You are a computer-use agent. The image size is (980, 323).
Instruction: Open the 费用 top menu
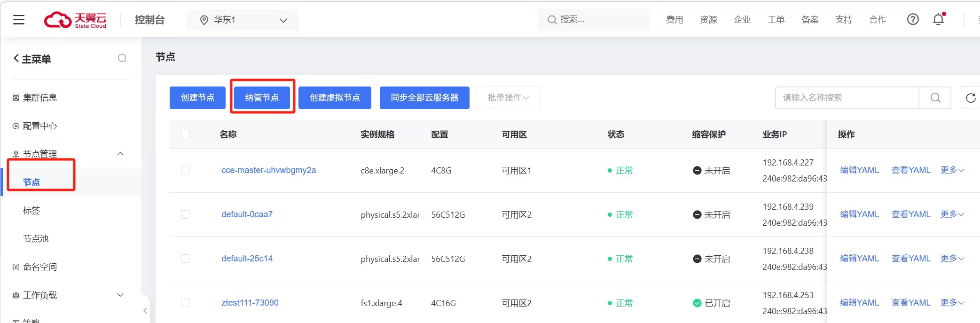click(674, 20)
